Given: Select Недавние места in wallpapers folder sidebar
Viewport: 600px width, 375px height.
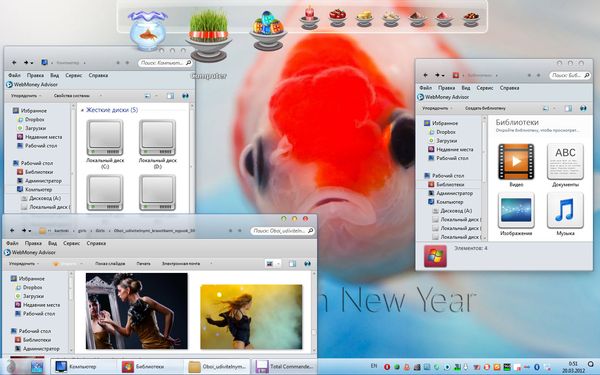Looking at the screenshot, I should [x=38, y=305].
